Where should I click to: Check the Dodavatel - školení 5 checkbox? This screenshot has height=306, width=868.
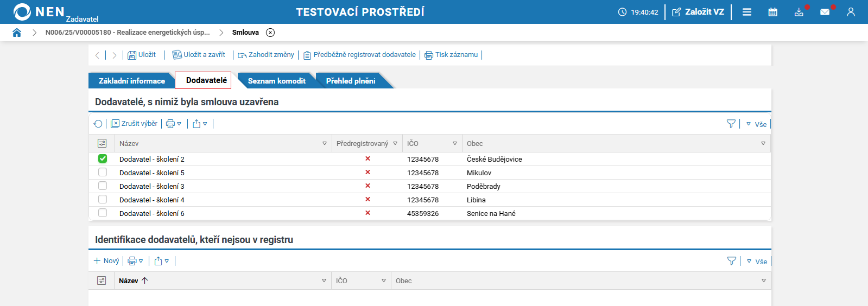coord(103,172)
